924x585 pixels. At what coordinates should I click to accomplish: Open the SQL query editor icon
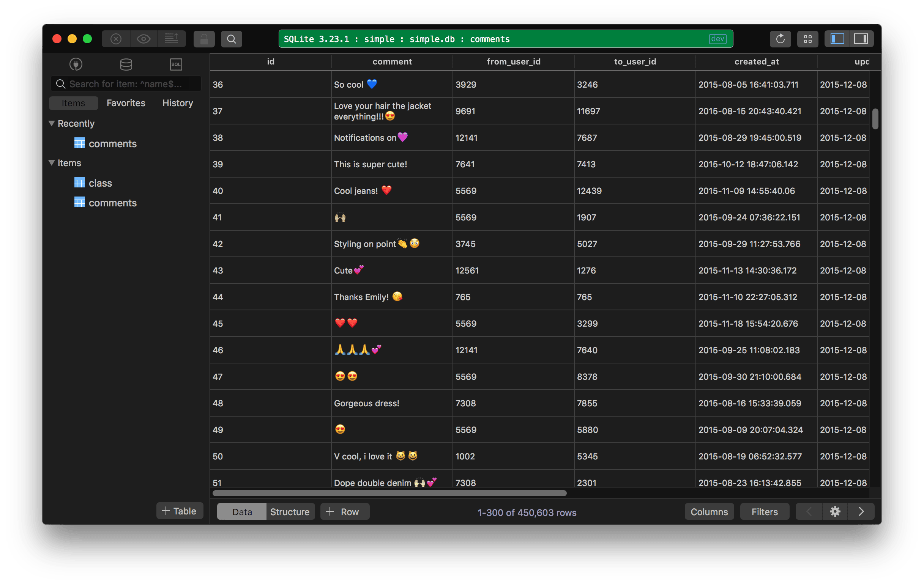coord(176,64)
